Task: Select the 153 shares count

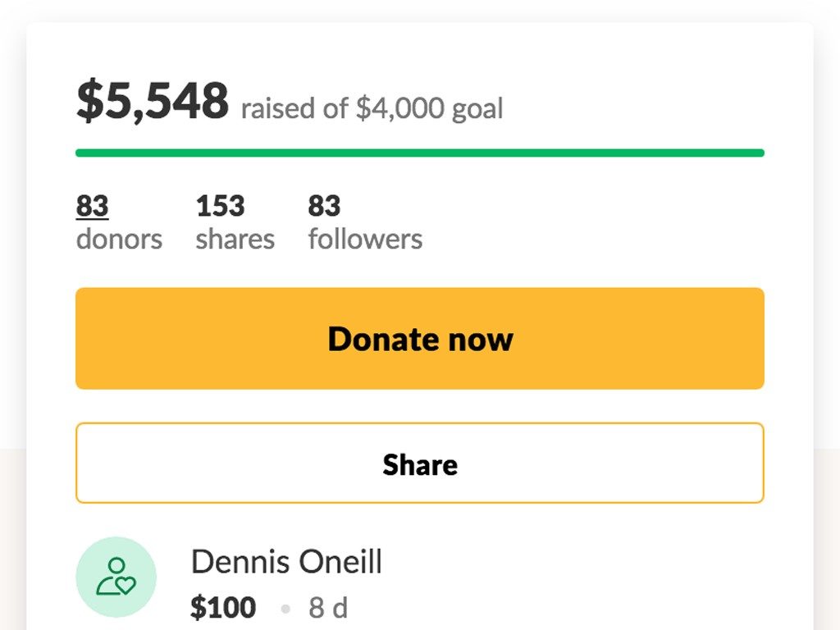Action: click(220, 206)
